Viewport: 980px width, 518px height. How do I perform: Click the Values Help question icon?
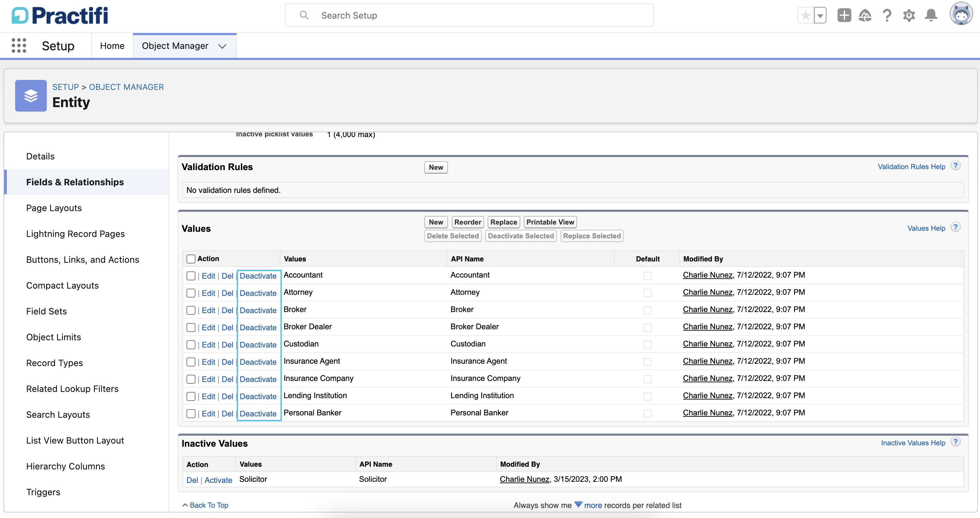955,227
